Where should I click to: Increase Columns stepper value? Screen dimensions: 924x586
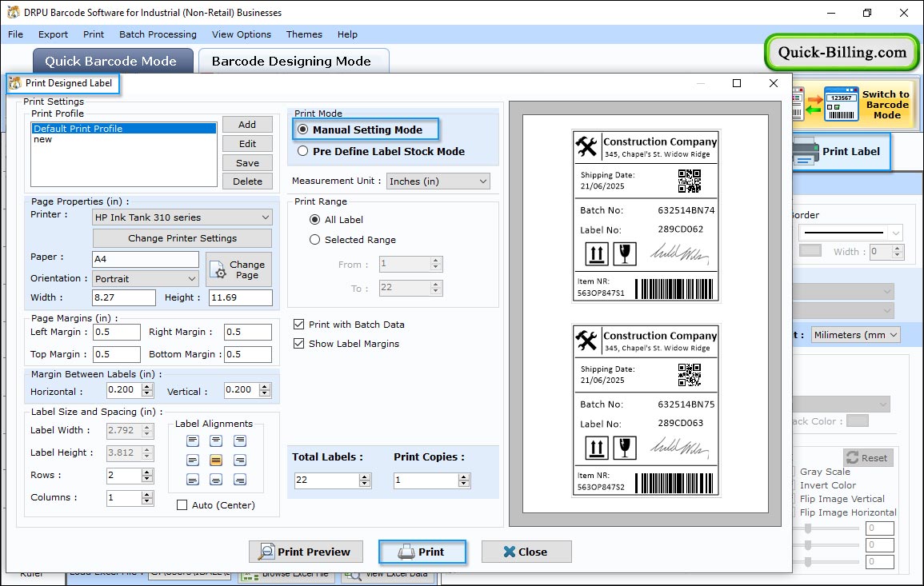point(147,494)
